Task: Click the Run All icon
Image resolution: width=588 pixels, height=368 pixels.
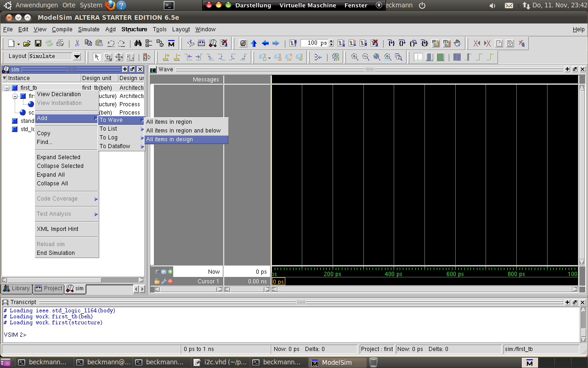Action: pos(363,43)
